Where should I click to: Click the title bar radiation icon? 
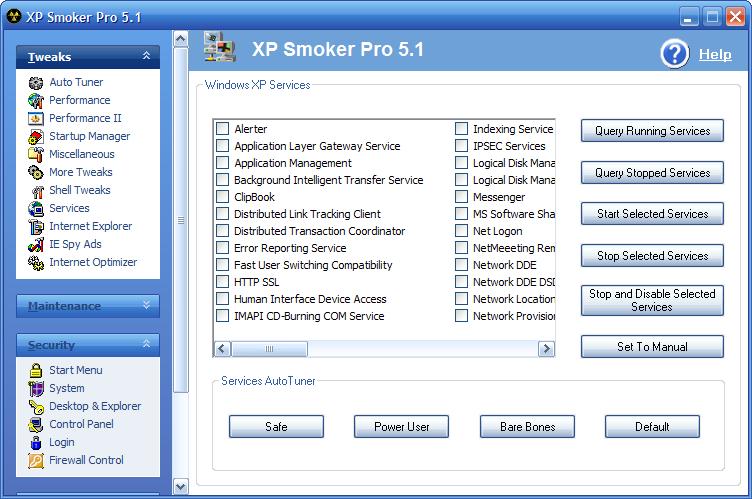[x=14, y=17]
